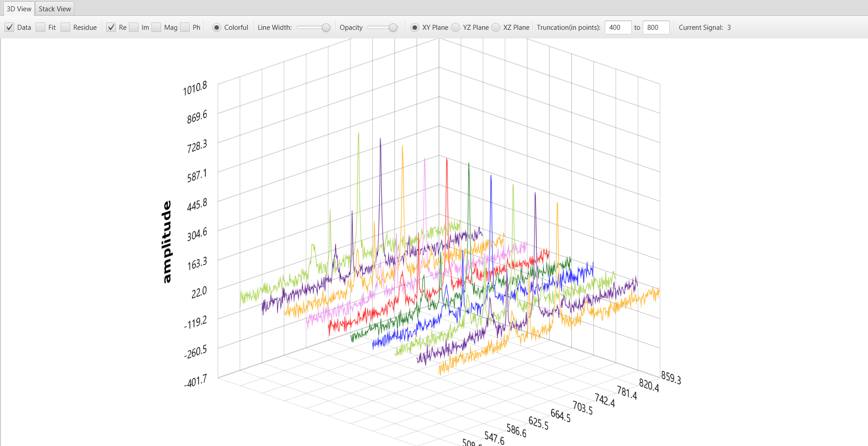This screenshot has width=868, height=446.
Task: Click the 163.3 amplitude axis label
Action: pyautogui.click(x=197, y=263)
